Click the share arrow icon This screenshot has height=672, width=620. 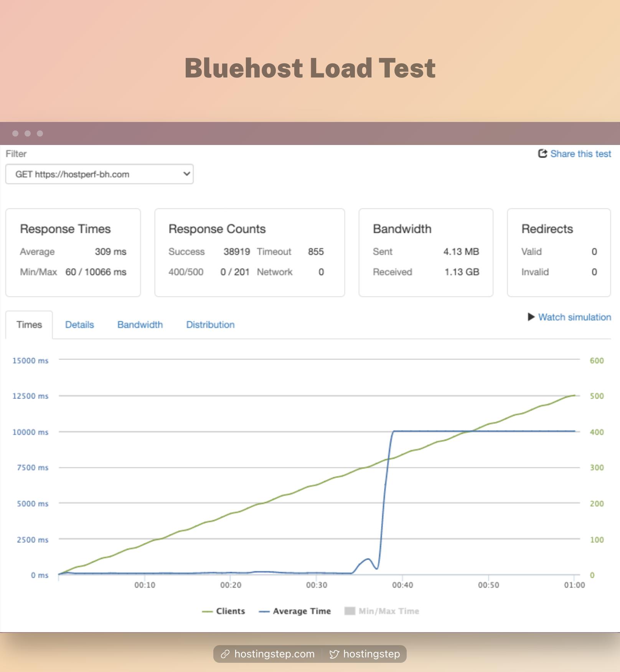[542, 153]
